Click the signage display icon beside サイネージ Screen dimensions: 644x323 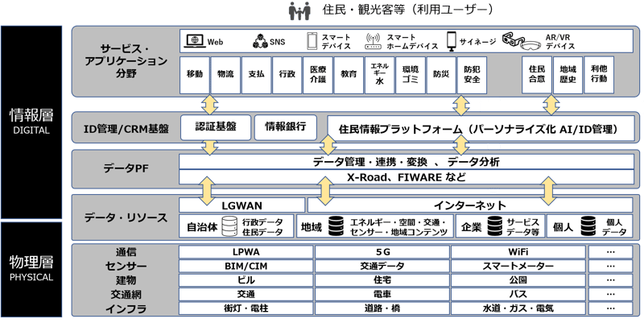pos(452,42)
